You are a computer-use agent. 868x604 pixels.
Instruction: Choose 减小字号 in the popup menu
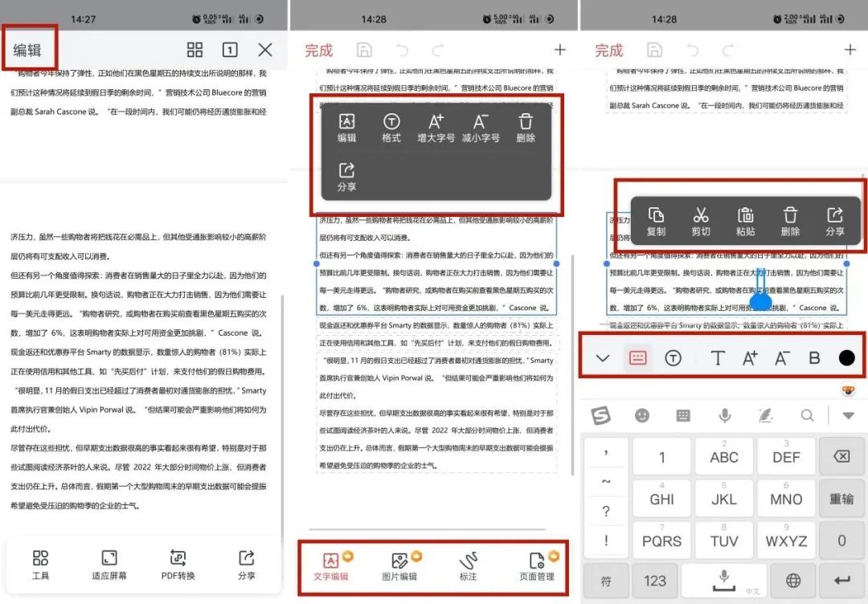pos(481,128)
